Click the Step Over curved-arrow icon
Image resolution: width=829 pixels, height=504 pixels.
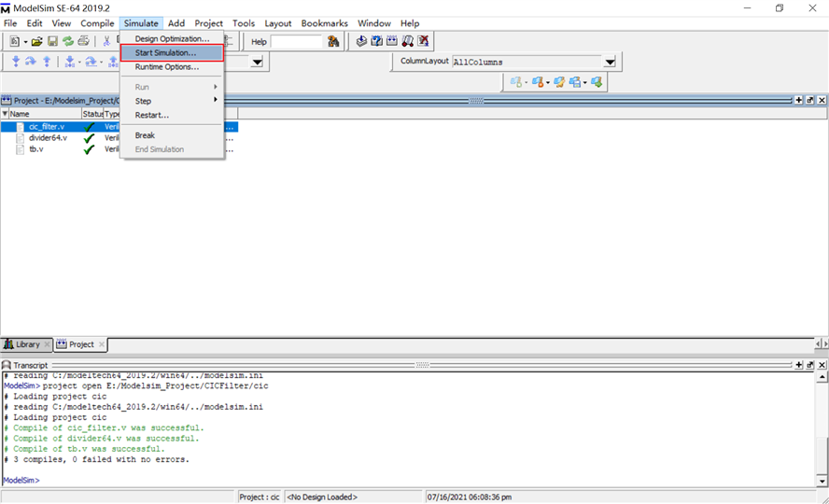coord(31,62)
